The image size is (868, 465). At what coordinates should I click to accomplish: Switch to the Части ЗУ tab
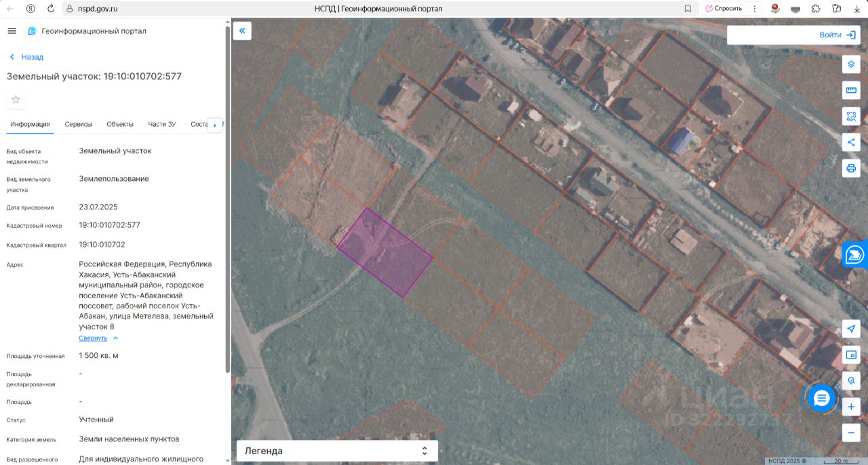[162, 124]
